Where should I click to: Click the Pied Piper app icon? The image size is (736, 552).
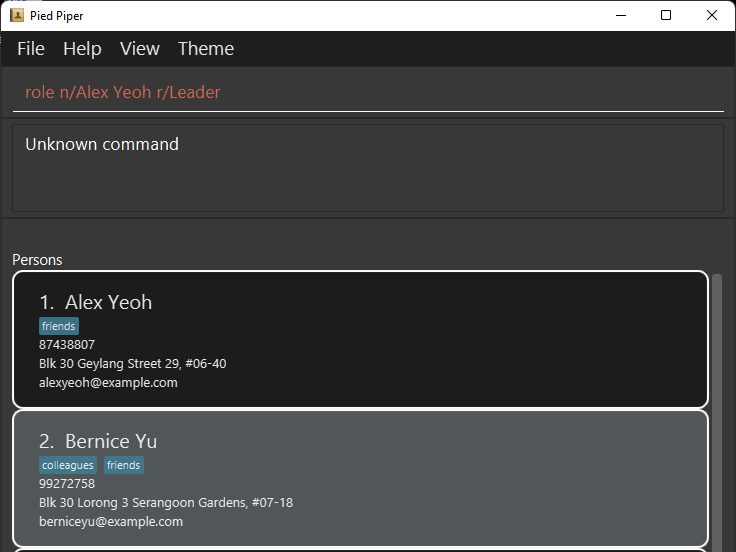point(17,15)
